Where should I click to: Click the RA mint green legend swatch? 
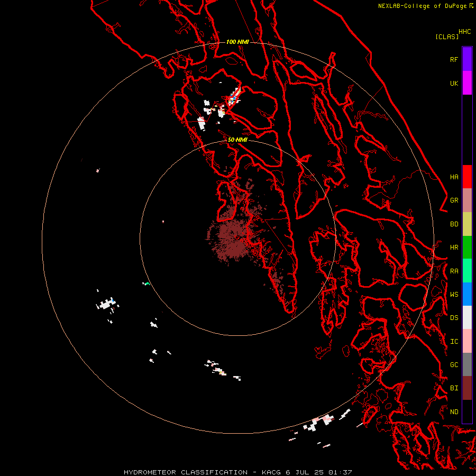467,271
